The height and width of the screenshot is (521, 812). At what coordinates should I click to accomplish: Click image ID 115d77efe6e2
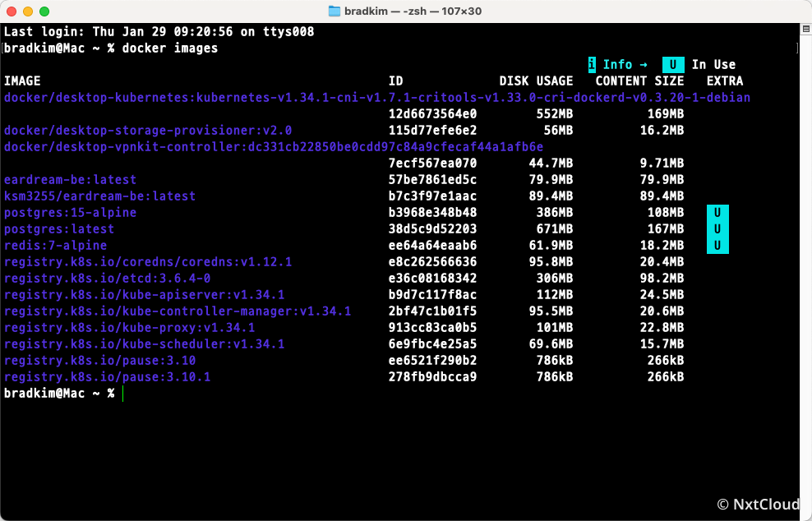pyautogui.click(x=432, y=130)
